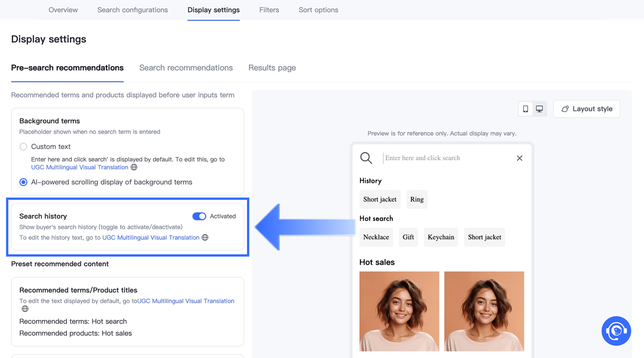
Task: Switch preview to desktop monitor view
Action: tap(539, 109)
